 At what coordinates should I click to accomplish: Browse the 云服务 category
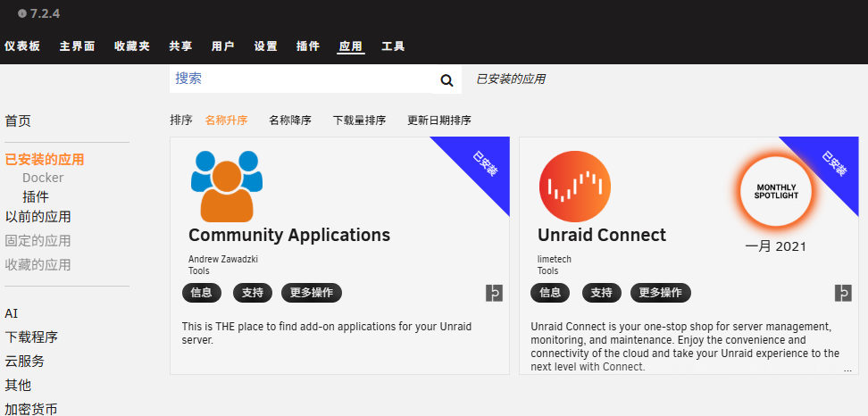[x=25, y=362]
